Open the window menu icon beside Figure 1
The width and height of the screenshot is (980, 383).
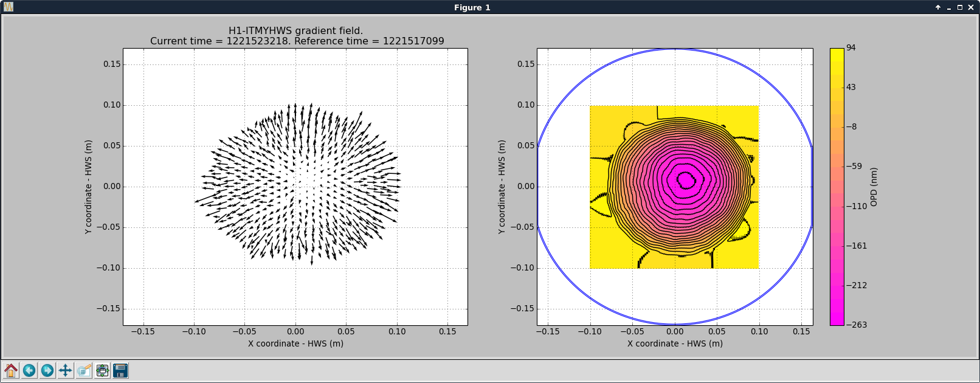point(9,7)
